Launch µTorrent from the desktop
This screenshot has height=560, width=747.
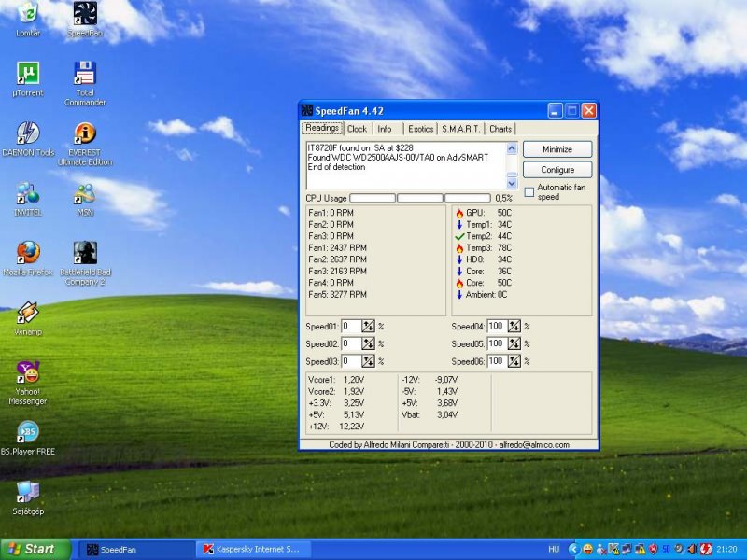click(x=28, y=79)
